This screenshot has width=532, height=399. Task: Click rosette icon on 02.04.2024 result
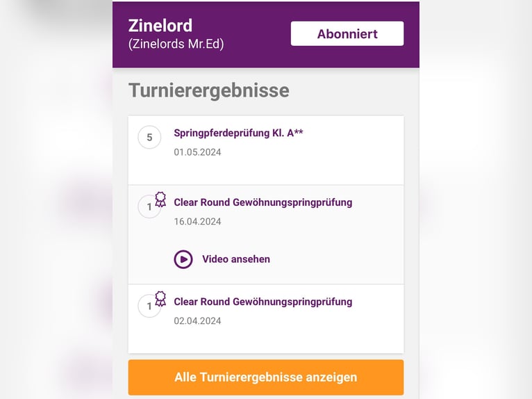click(160, 299)
